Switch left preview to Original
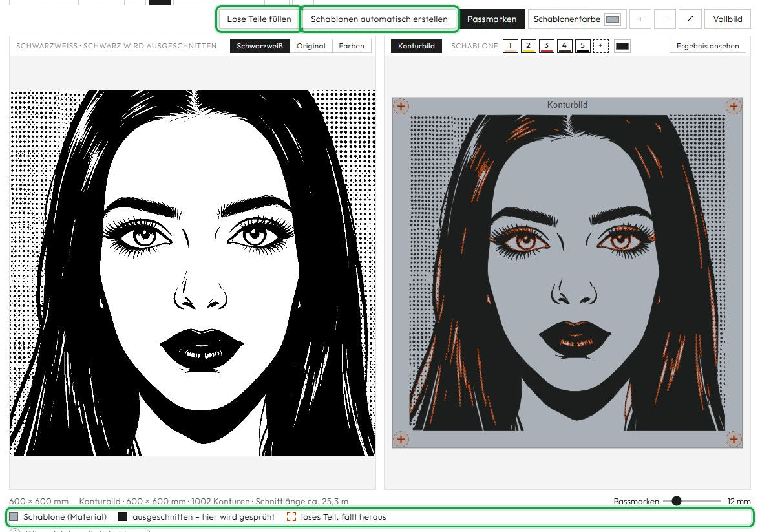 coord(311,46)
